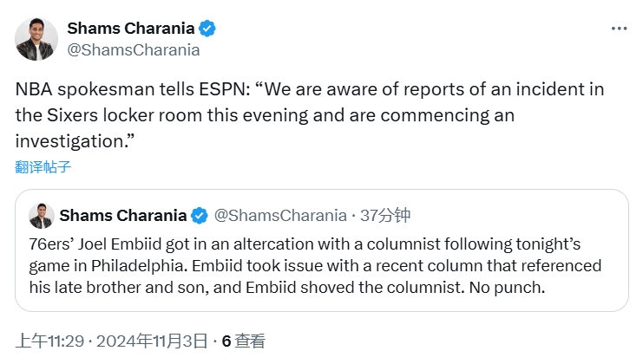Click the 查看 views label
The image size is (643, 364).
pyautogui.click(x=250, y=341)
